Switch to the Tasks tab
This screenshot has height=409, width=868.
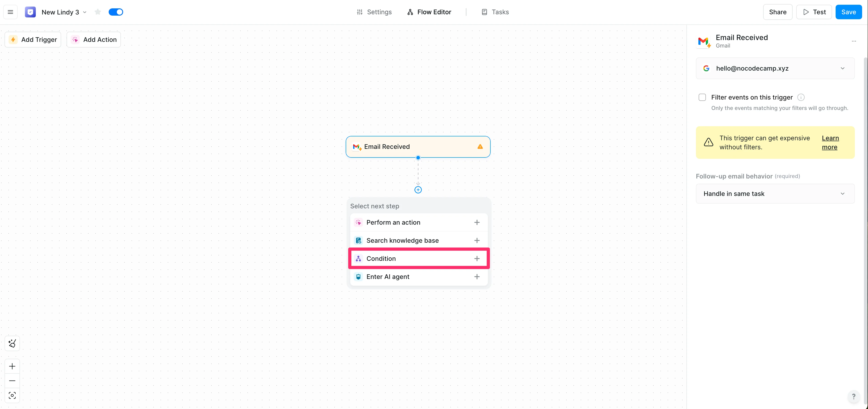(x=495, y=12)
